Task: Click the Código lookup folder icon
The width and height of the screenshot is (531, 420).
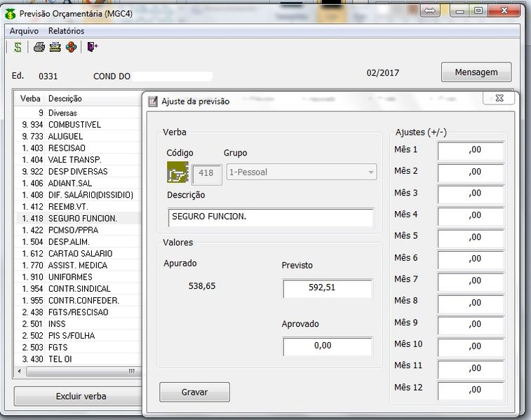Action: point(177,172)
